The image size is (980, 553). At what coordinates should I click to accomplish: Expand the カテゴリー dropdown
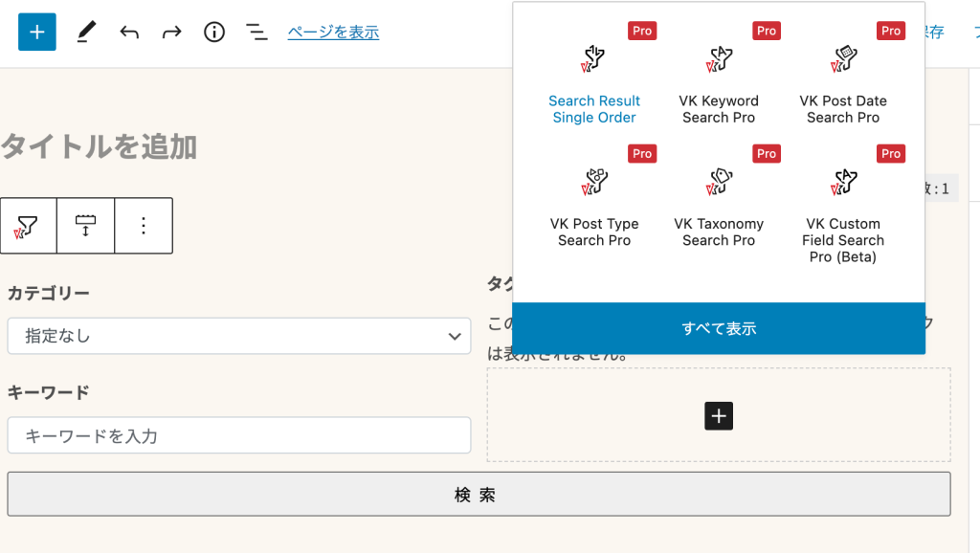tap(238, 336)
